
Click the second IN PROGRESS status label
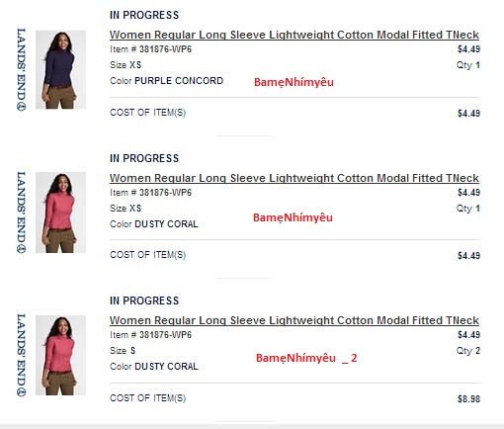(x=144, y=158)
